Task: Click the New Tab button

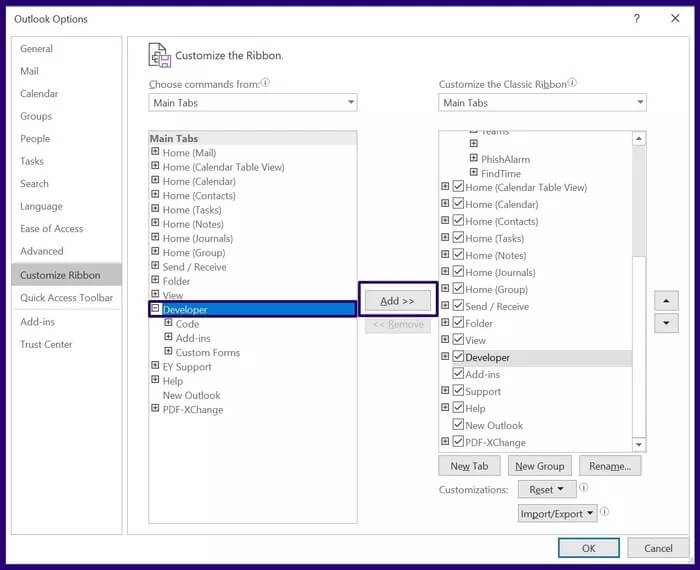Action: tap(469, 466)
